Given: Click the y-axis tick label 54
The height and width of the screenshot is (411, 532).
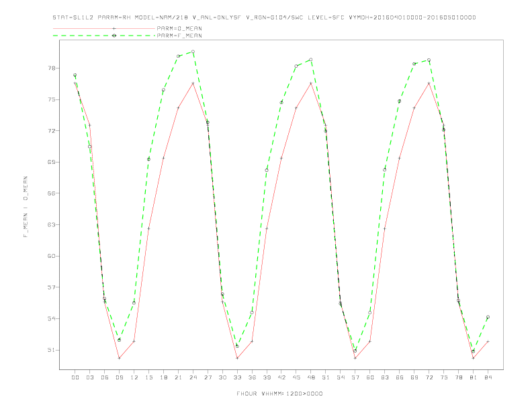Looking at the screenshot, I should [x=51, y=319].
